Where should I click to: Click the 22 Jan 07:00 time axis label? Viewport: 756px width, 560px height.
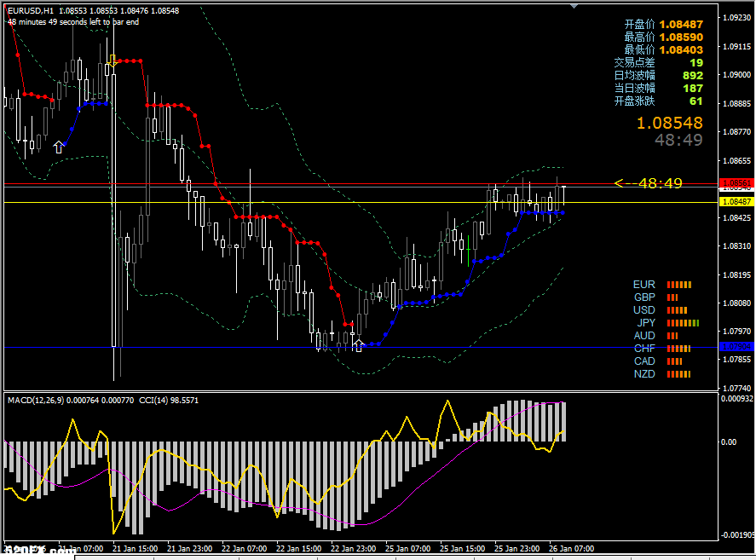[244, 549]
